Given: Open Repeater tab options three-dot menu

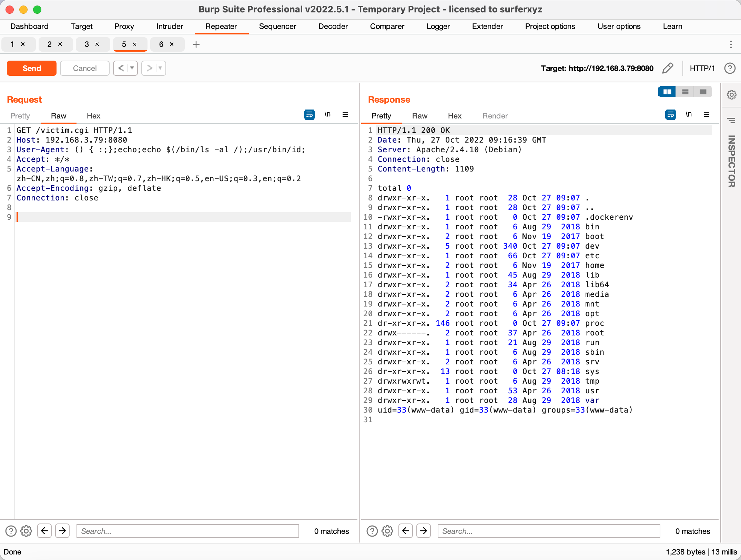Looking at the screenshot, I should tap(731, 44).
